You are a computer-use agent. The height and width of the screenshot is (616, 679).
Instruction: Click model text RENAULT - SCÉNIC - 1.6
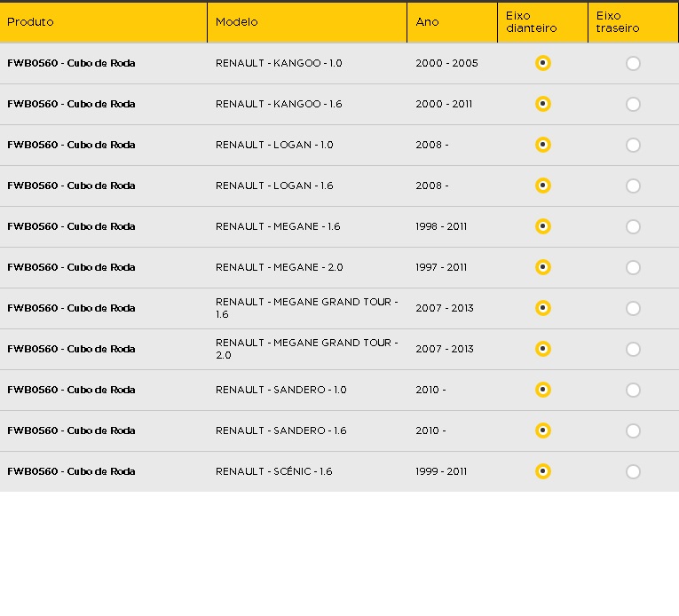(274, 471)
